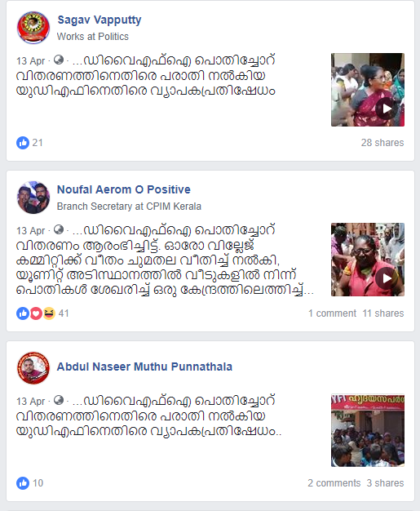Image resolution: width=420 pixels, height=511 pixels.
Task: Open the Sagav Vapputty profile name link
Action: click(99, 20)
